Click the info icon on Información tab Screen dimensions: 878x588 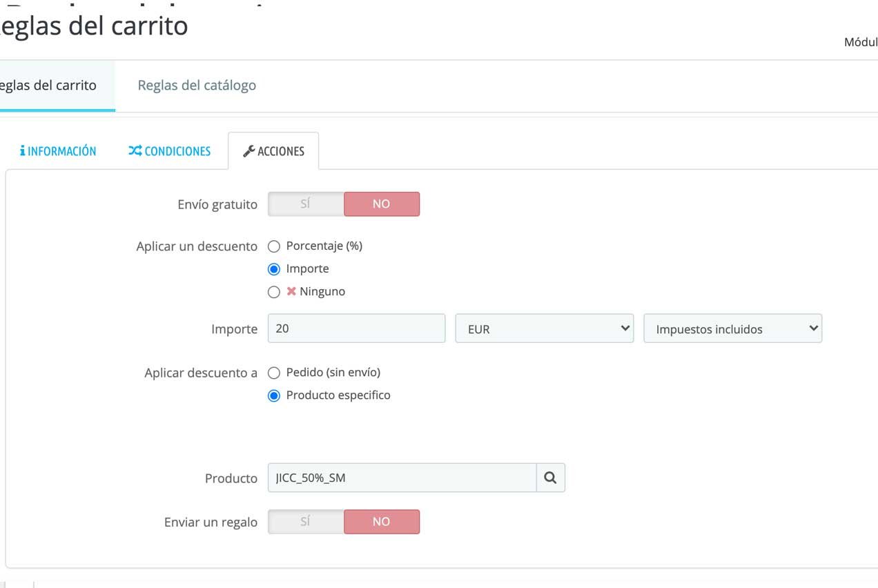pyautogui.click(x=23, y=151)
